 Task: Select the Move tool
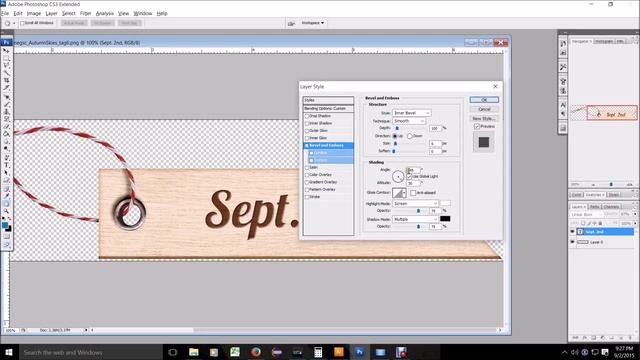(x=7, y=51)
